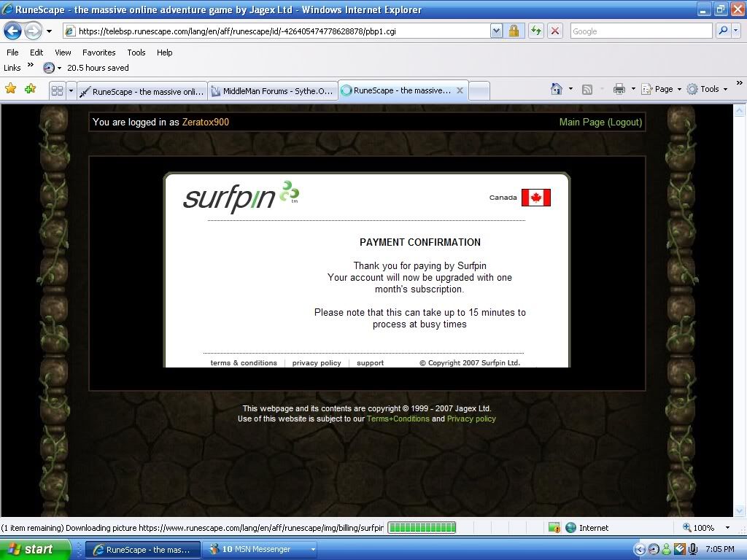Open Jagex Terms+Conditions link

[398, 419]
